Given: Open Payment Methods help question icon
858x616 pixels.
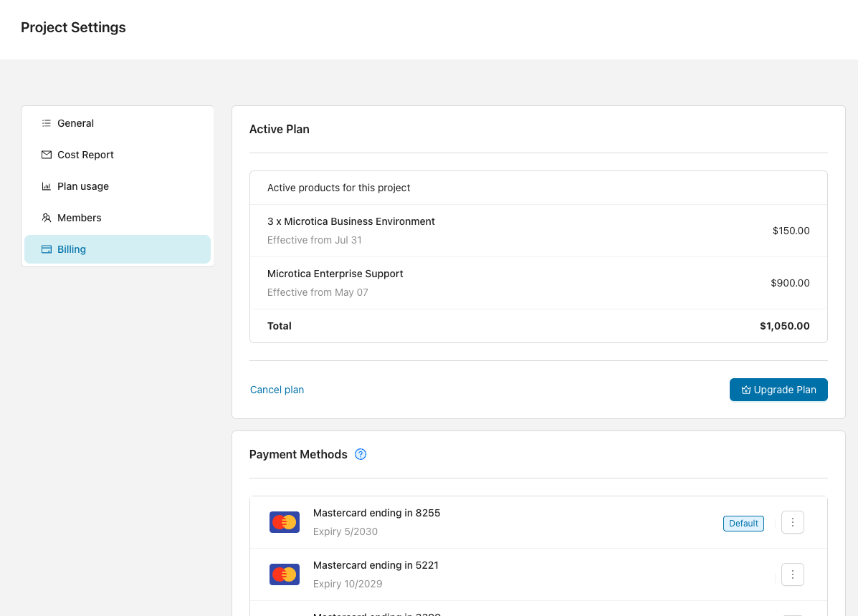Looking at the screenshot, I should [361, 454].
